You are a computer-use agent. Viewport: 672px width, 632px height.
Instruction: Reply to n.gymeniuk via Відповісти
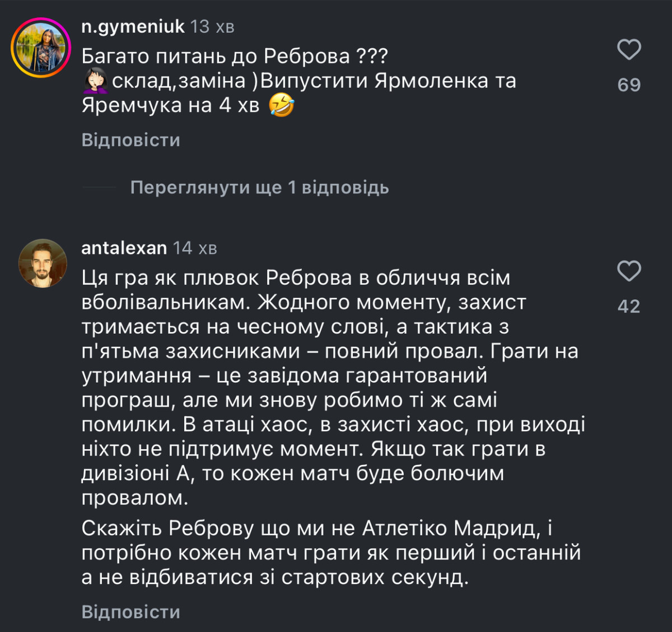pyautogui.click(x=130, y=140)
